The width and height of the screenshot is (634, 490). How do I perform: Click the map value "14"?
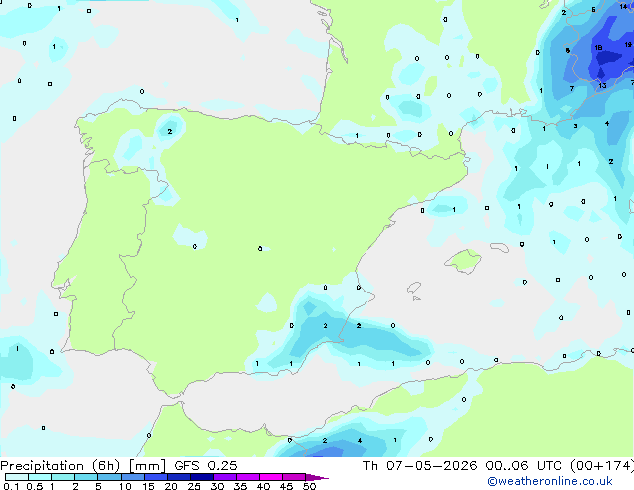pos(623,6)
